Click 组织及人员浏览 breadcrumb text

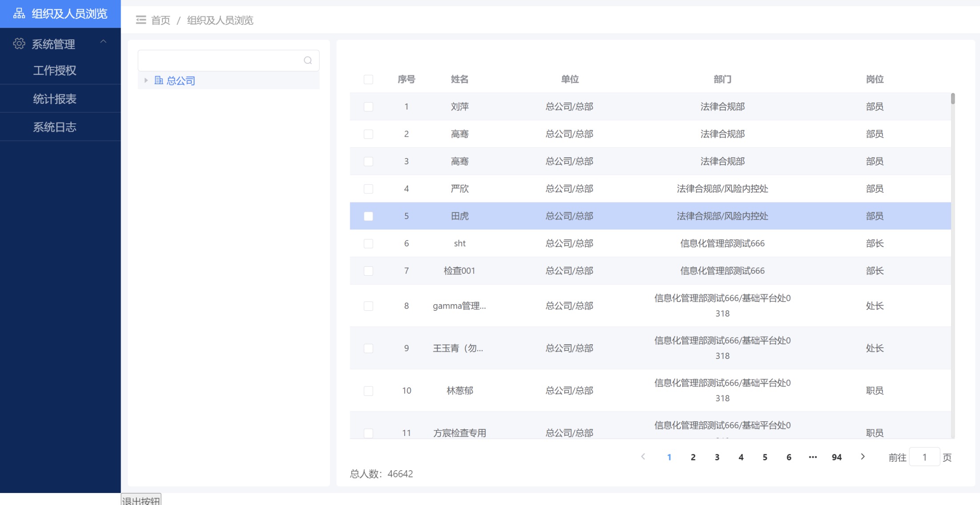pyautogui.click(x=220, y=20)
